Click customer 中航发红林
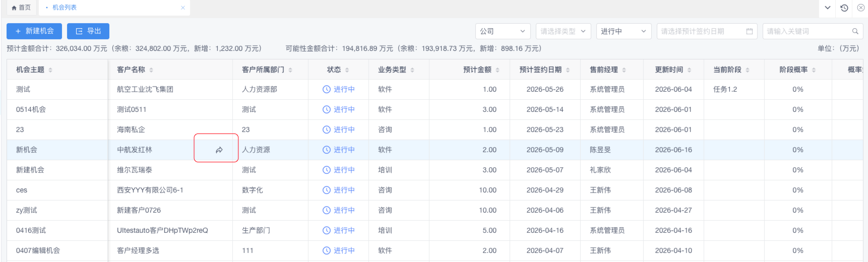The image size is (868, 262). [135, 150]
